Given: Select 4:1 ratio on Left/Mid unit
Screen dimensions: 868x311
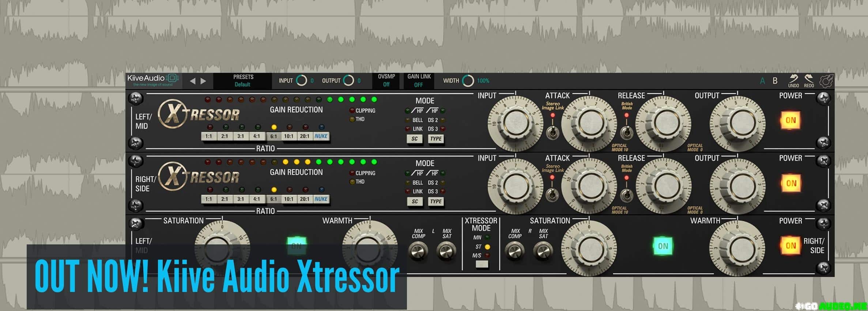Looking at the screenshot, I should tap(257, 136).
